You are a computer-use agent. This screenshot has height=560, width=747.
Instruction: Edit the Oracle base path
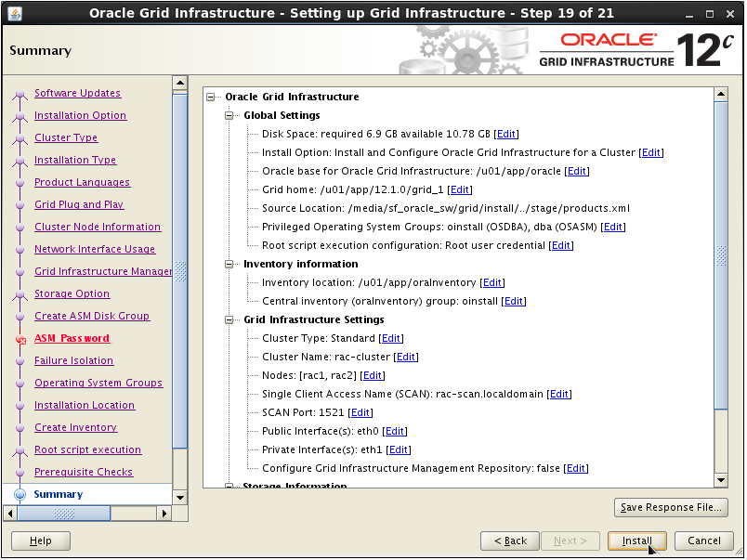pyautogui.click(x=576, y=172)
